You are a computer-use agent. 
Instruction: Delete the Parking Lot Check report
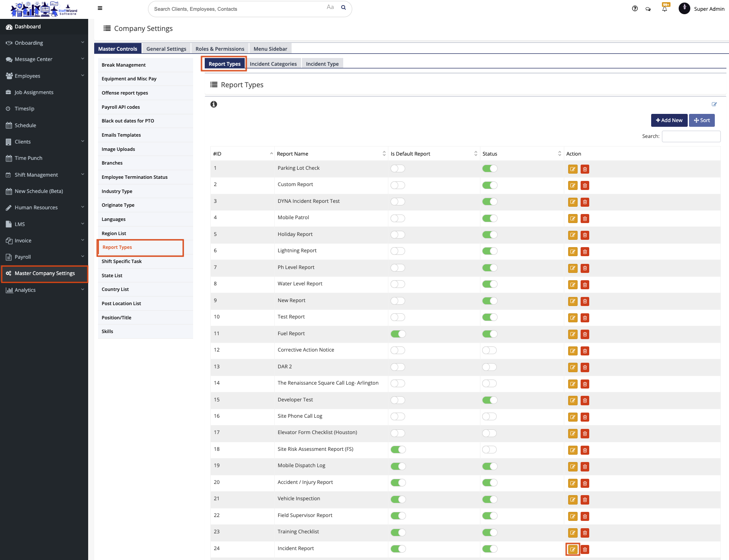point(585,169)
